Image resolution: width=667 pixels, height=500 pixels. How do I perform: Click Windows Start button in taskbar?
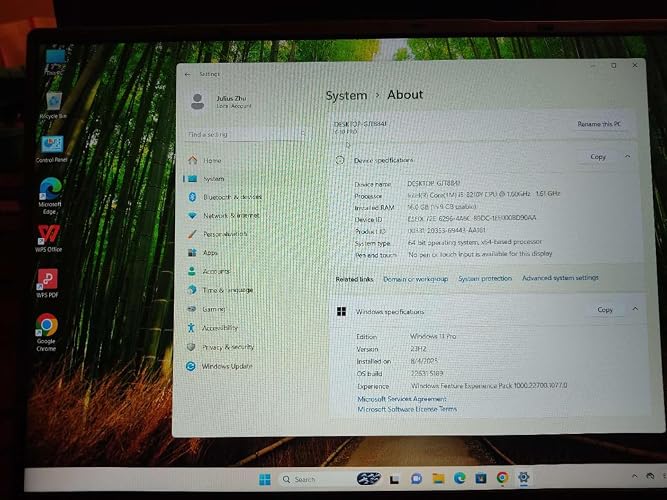point(265,479)
